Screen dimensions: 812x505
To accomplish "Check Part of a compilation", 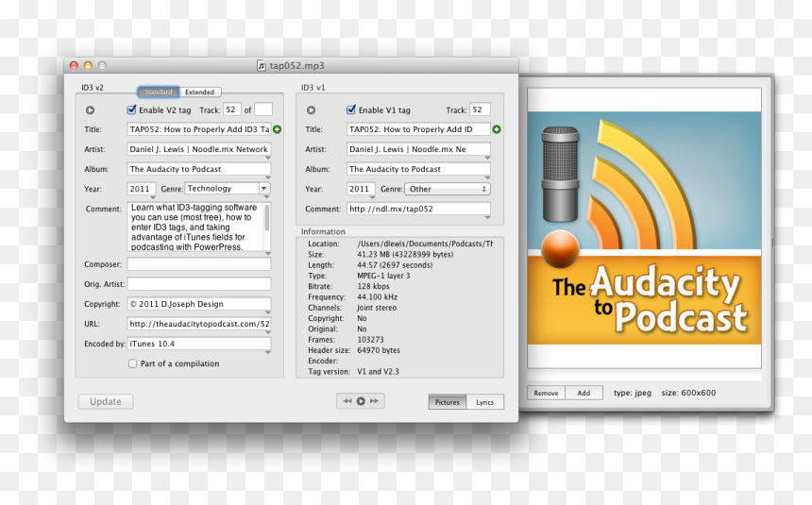I will tap(132, 363).
